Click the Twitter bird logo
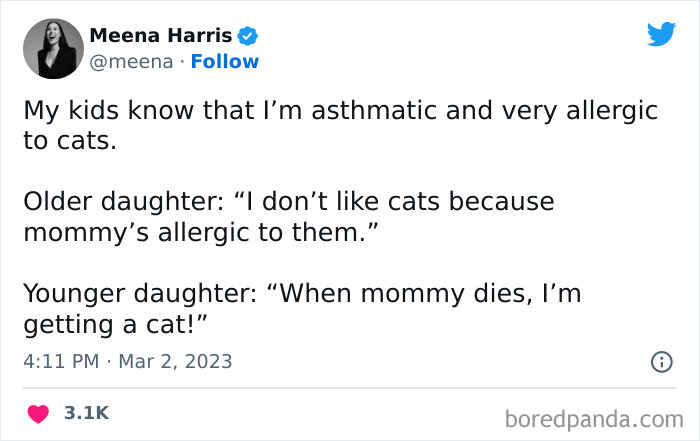The image size is (700, 441). pos(661,35)
